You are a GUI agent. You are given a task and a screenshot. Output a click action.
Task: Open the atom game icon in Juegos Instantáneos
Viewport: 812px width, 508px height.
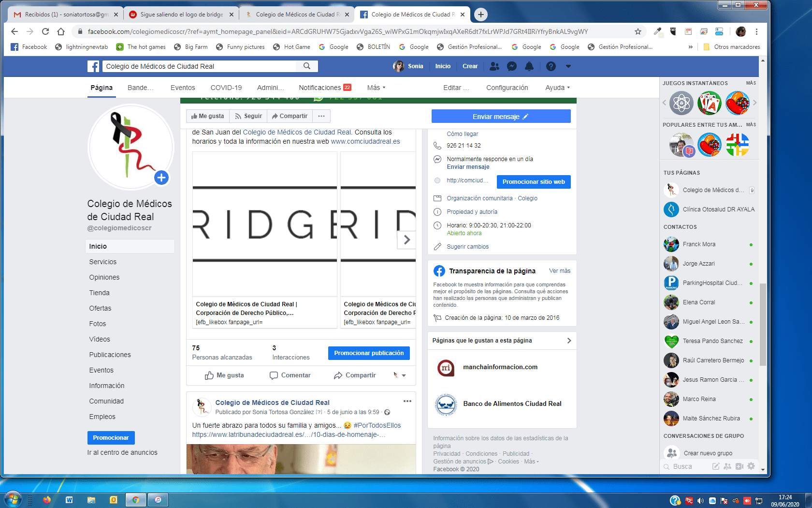pyautogui.click(x=681, y=103)
